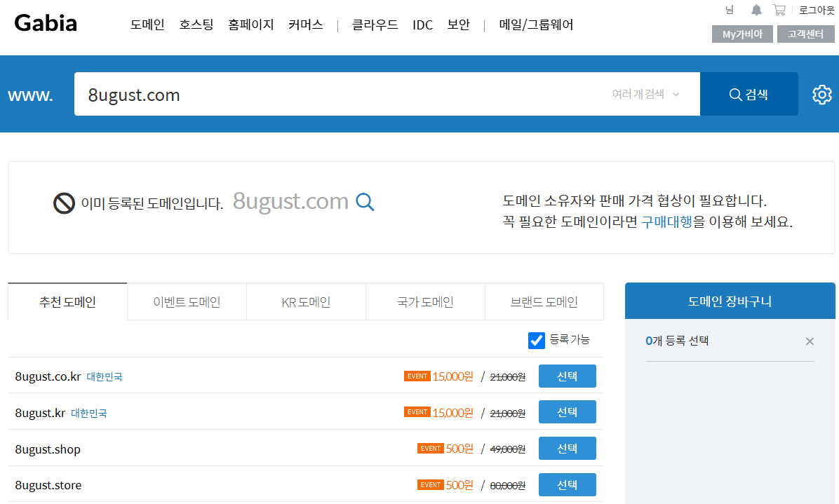Close the domain cart selection with X

[x=810, y=341]
